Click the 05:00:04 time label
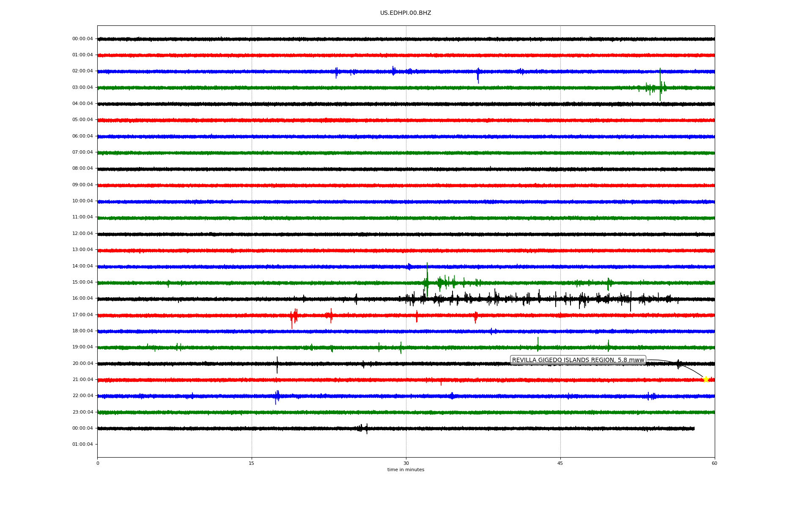Screen dimensions: 812x508 (82, 120)
